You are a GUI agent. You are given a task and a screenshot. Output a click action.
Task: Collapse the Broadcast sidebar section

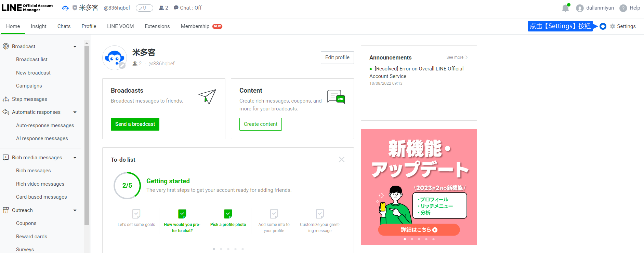click(x=75, y=46)
